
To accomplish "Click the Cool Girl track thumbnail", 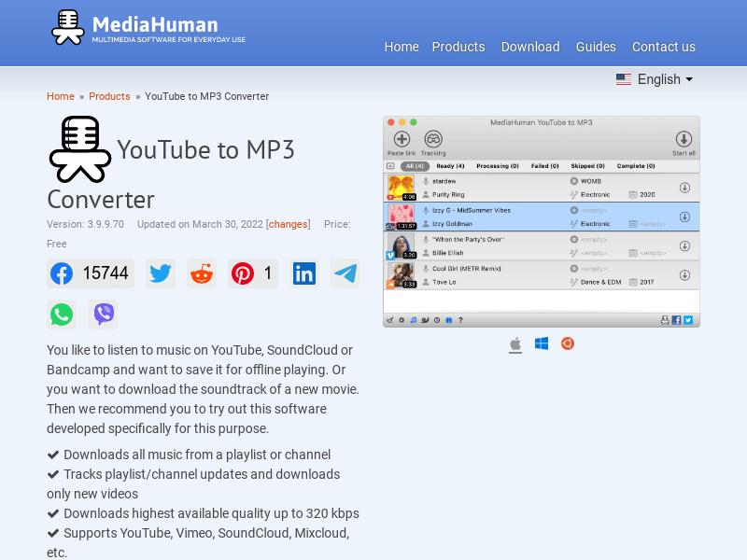I will click(401, 275).
